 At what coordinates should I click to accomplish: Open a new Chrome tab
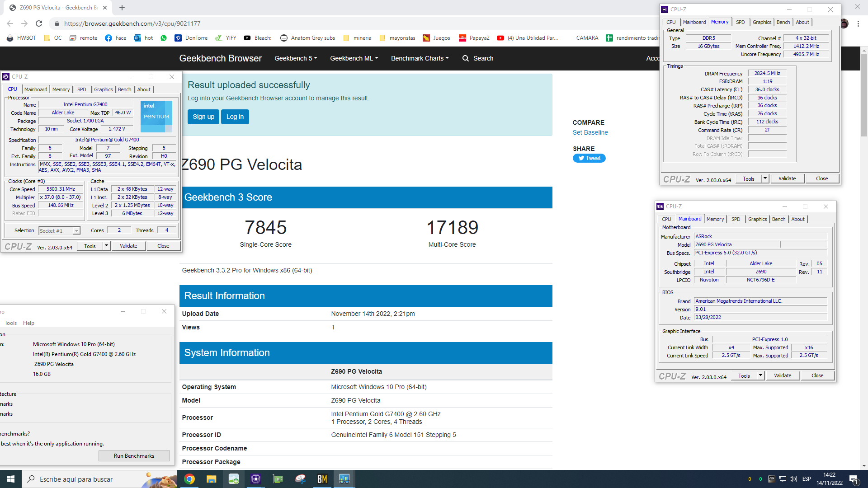(x=122, y=8)
